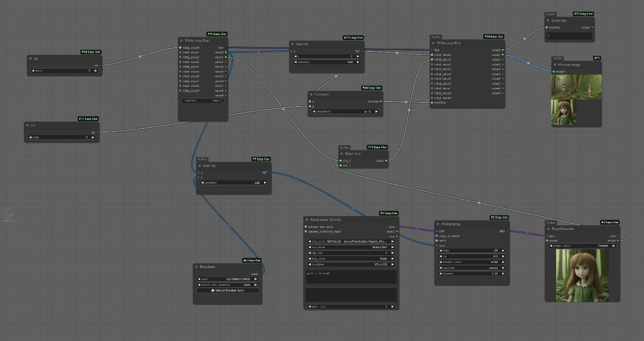This screenshot has width=644, height=341.
Task: Open the sampler_name dropdown in PreSampling
Action: pos(470,262)
